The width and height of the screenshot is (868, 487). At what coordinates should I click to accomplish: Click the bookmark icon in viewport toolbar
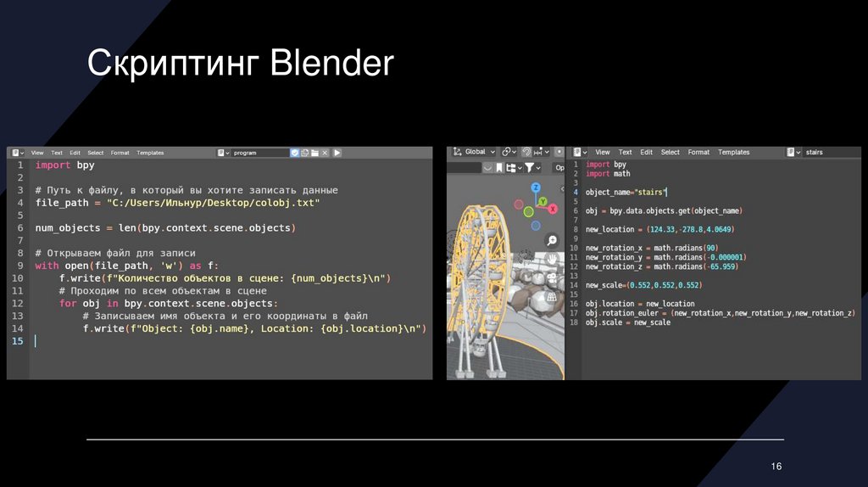click(x=499, y=167)
